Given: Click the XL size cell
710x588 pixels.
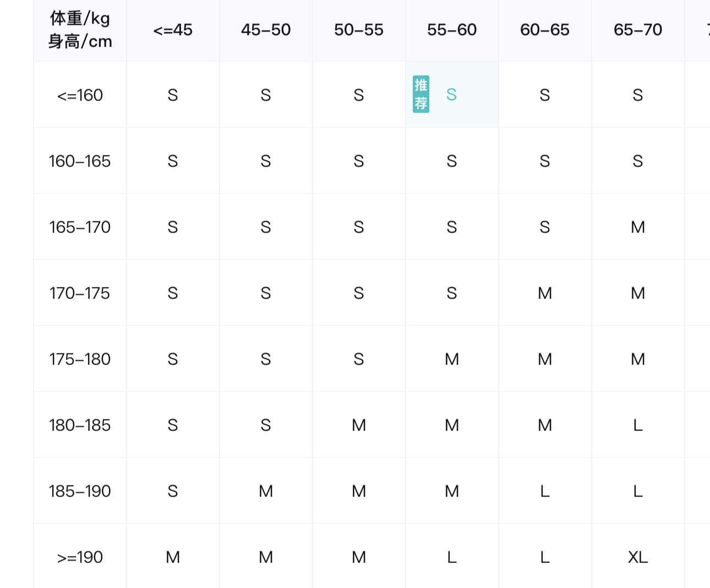Looking at the screenshot, I should tap(638, 557).
